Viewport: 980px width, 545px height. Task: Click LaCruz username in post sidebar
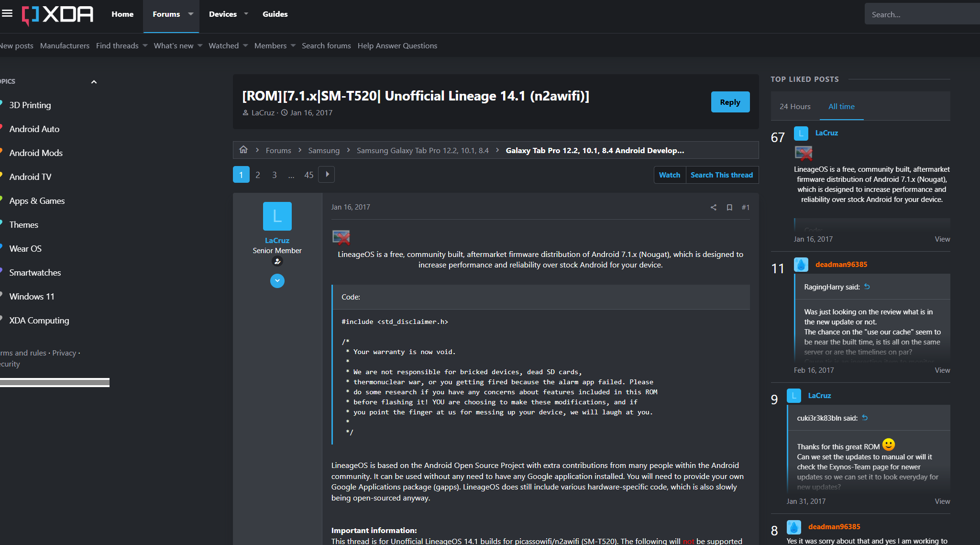[277, 241]
